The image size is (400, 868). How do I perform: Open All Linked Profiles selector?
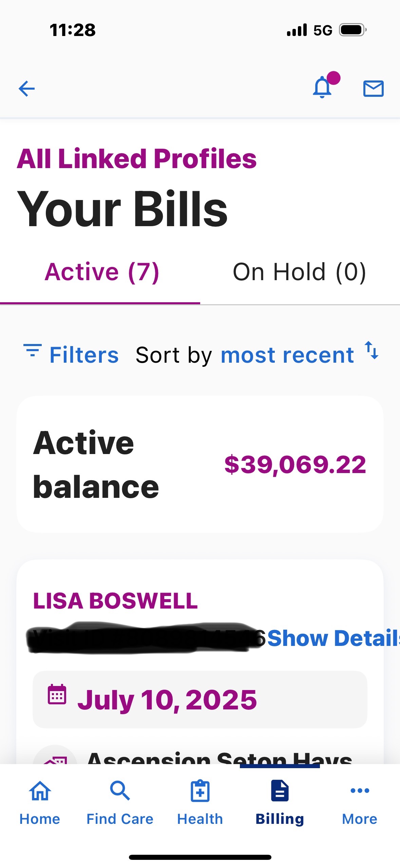pos(137,159)
